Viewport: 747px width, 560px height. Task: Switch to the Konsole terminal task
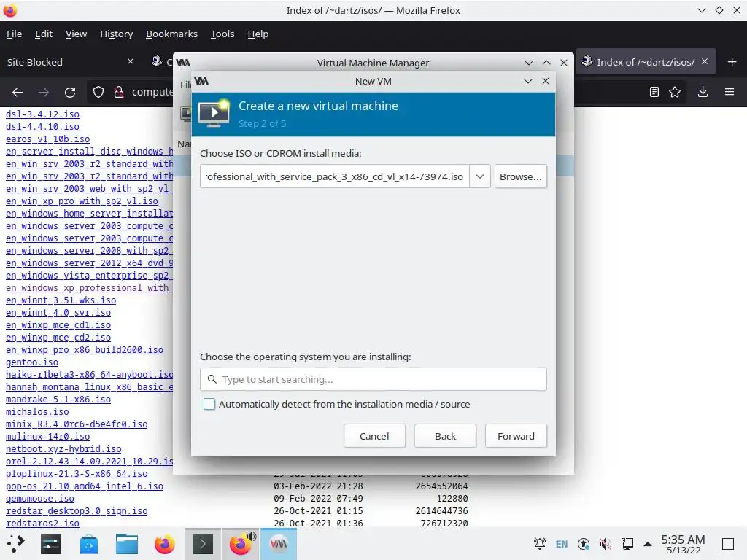pos(203,544)
